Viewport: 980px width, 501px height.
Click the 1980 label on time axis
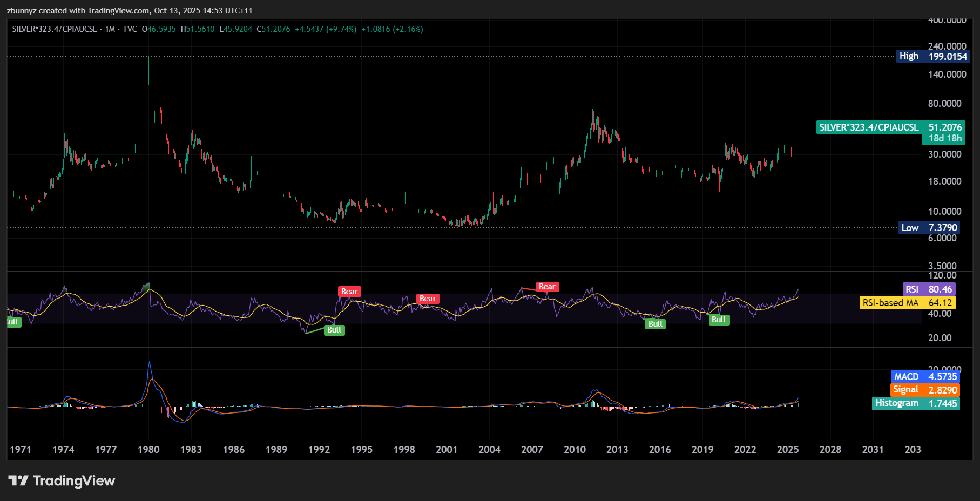pyautogui.click(x=148, y=450)
